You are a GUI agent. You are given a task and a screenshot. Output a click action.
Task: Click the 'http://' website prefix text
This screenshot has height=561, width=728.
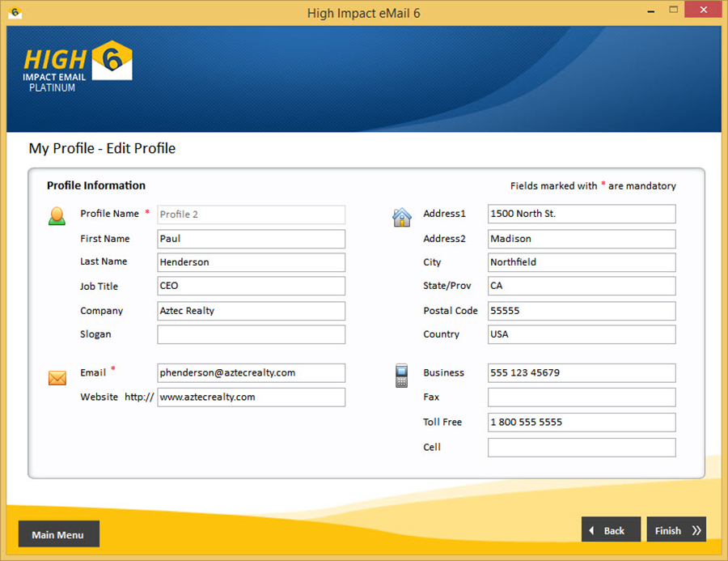click(139, 397)
